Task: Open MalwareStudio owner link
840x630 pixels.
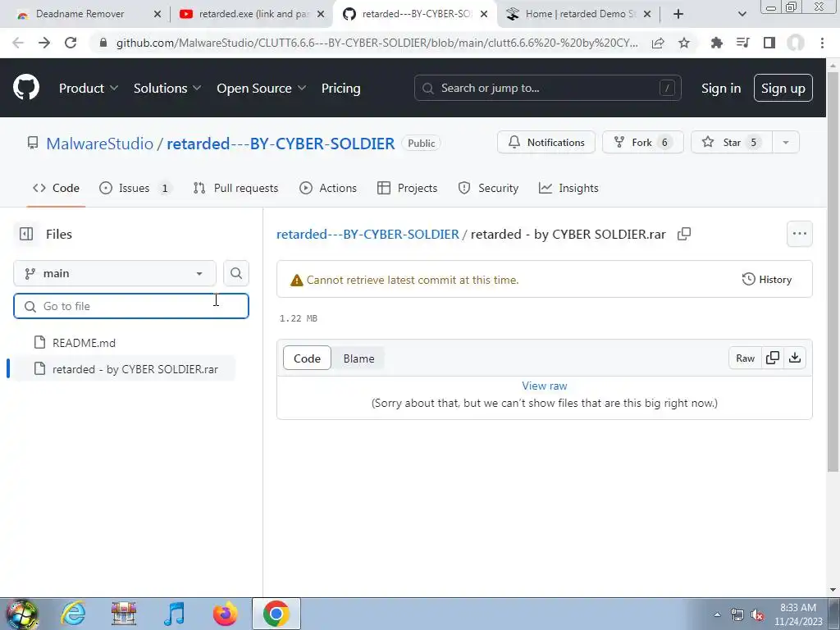Action: click(99, 143)
